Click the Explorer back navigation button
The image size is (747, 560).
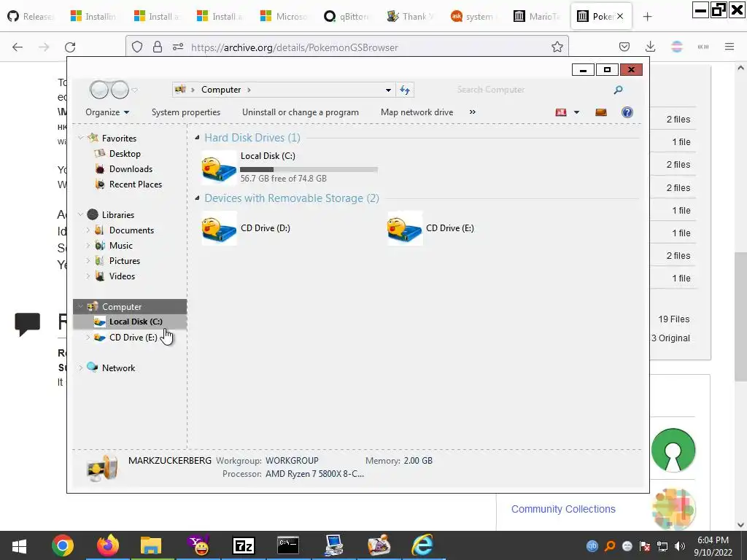(99, 90)
